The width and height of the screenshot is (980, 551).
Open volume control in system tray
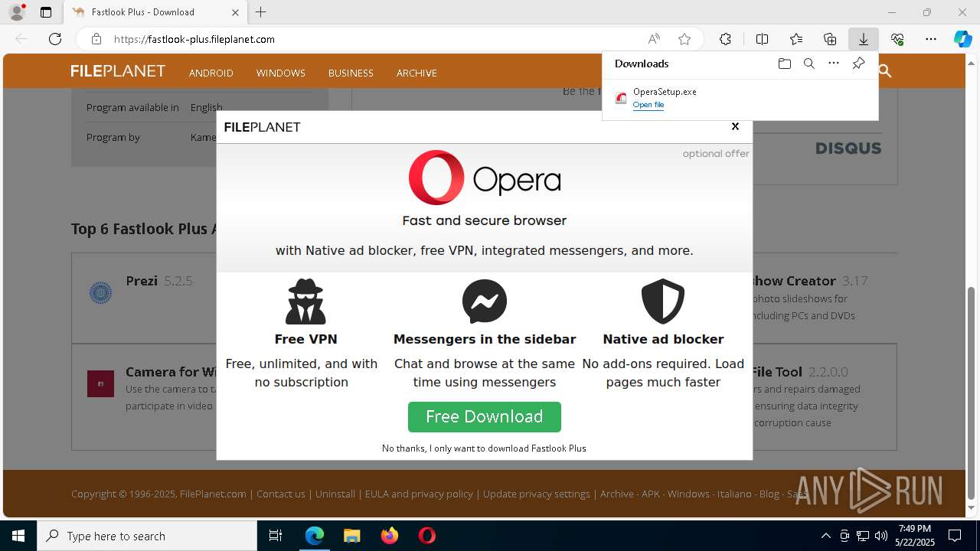point(880,536)
